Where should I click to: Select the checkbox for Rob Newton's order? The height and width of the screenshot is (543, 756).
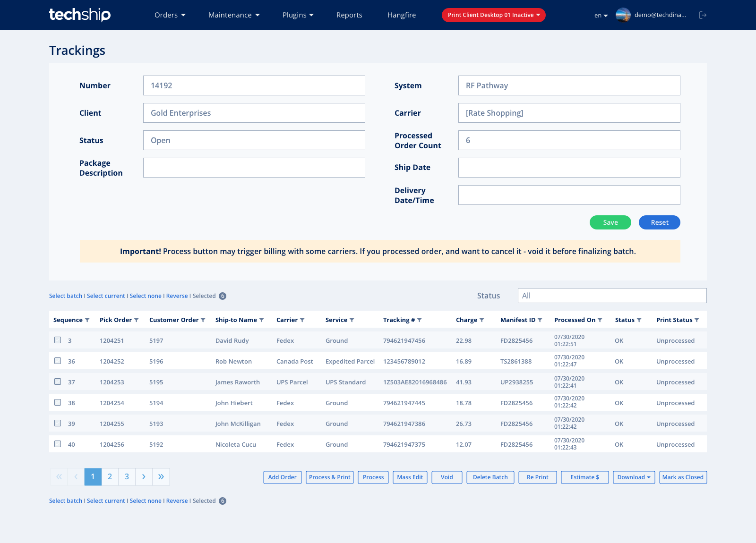[x=58, y=360]
